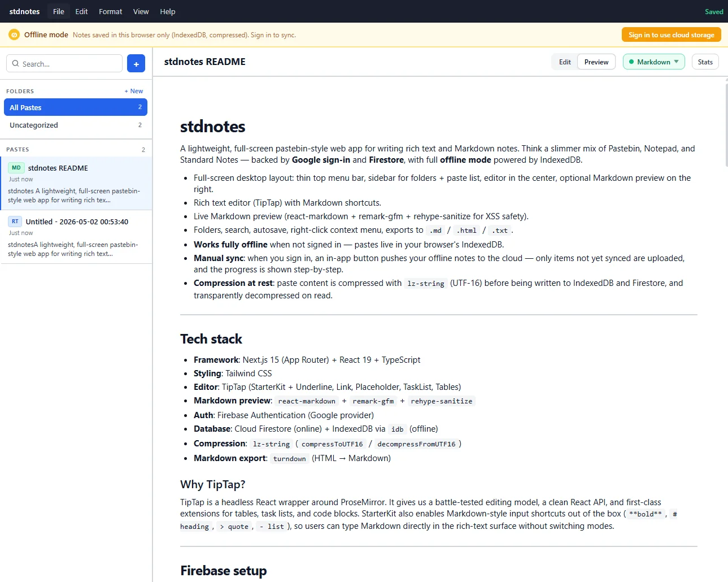This screenshot has width=728, height=582.
Task: Click the RT badge on Untitled paste
Action: coord(15,221)
